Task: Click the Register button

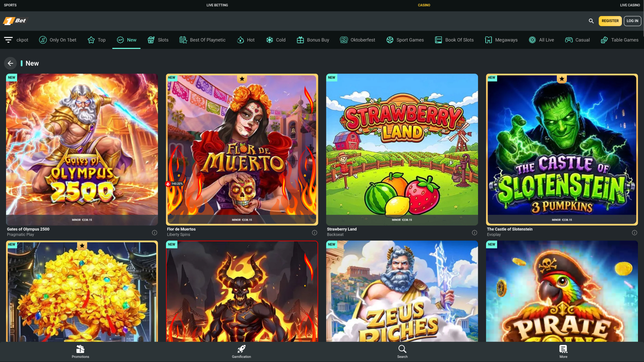Action: pyautogui.click(x=610, y=21)
